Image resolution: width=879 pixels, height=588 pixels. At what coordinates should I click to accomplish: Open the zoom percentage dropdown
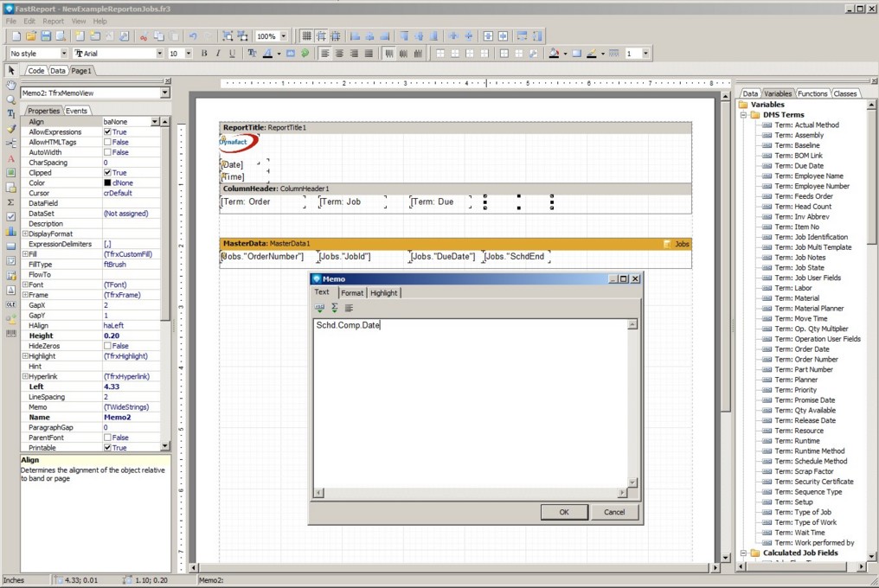(x=283, y=36)
